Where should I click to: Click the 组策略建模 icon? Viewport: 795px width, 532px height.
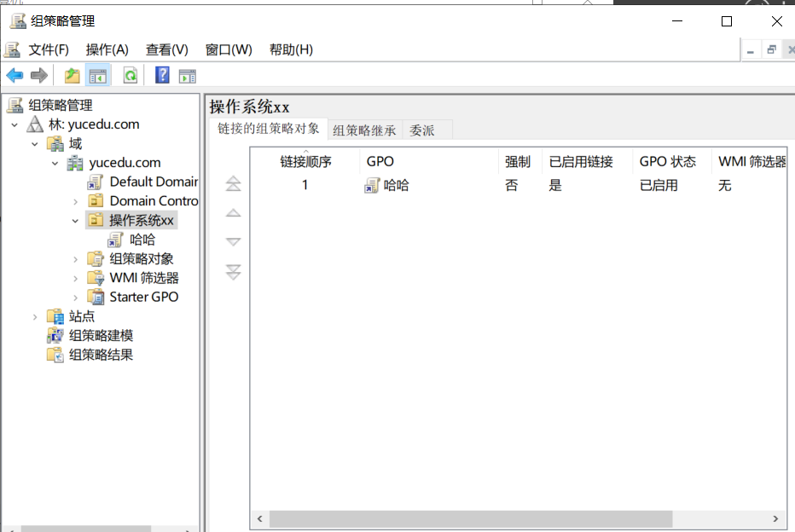55,335
